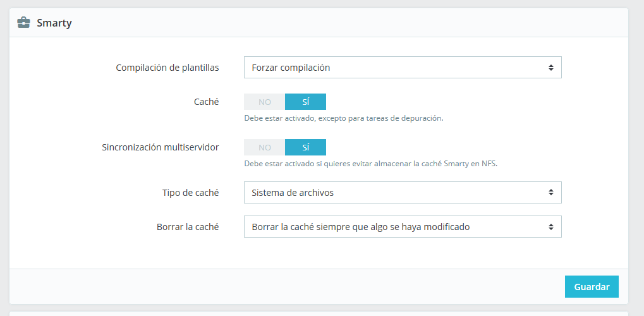Click the arrows icon on Borrar la caché select
Screen dimensions: 644x316
tap(551, 227)
